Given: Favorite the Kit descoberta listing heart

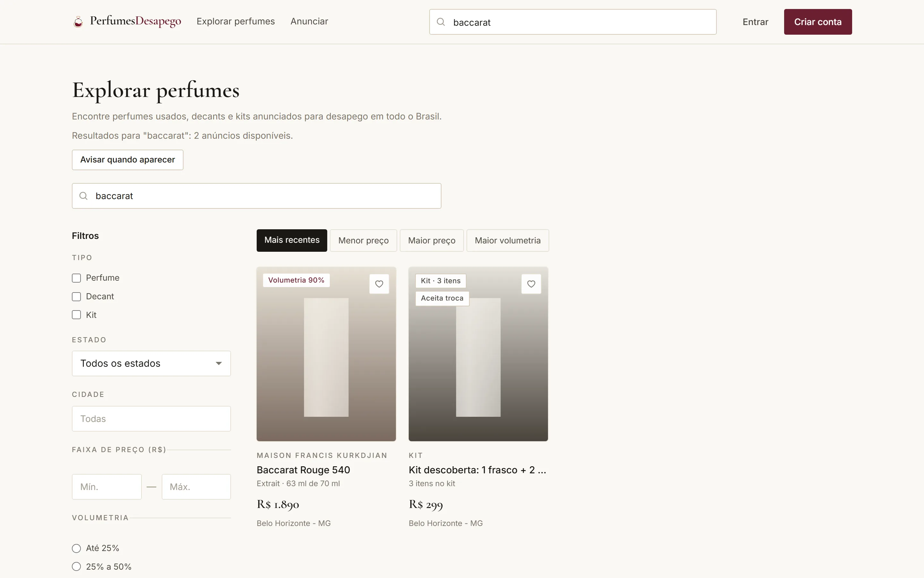Looking at the screenshot, I should click(x=531, y=284).
